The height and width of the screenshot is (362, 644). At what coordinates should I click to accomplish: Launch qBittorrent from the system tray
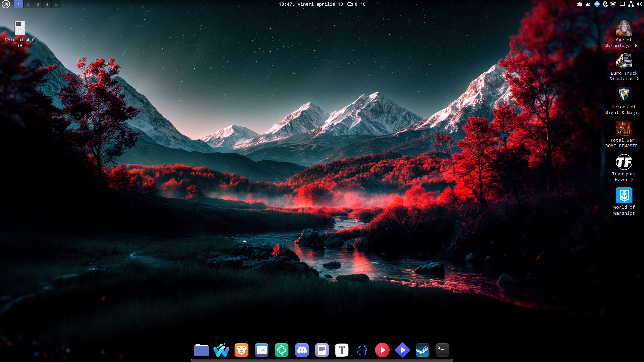coord(597,4)
